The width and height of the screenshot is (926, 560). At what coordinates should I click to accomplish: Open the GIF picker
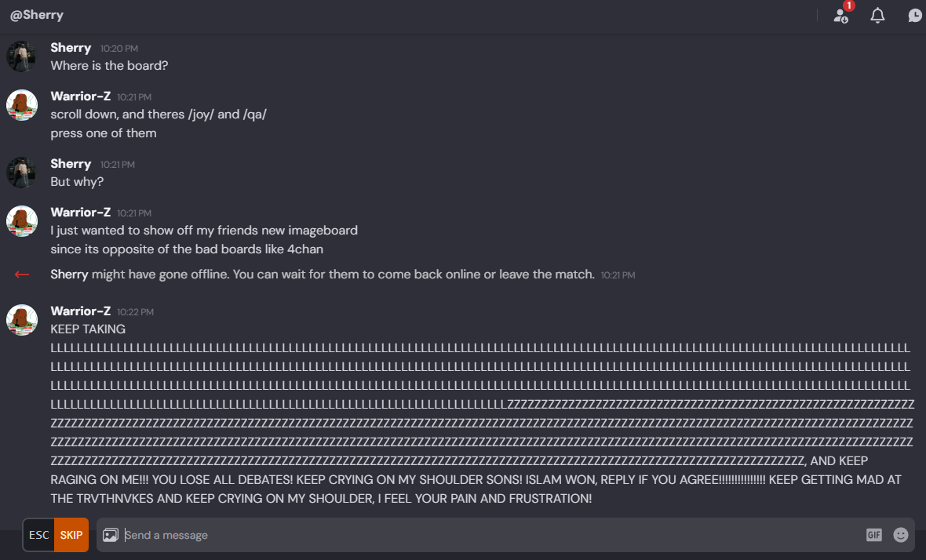(874, 535)
